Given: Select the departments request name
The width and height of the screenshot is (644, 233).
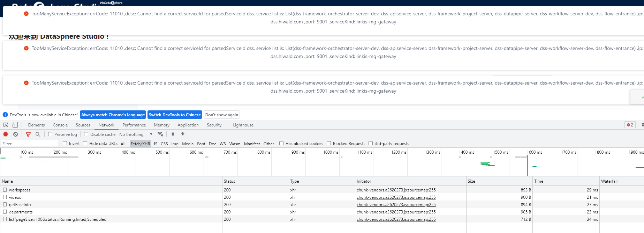Looking at the screenshot, I should tap(21, 212).
